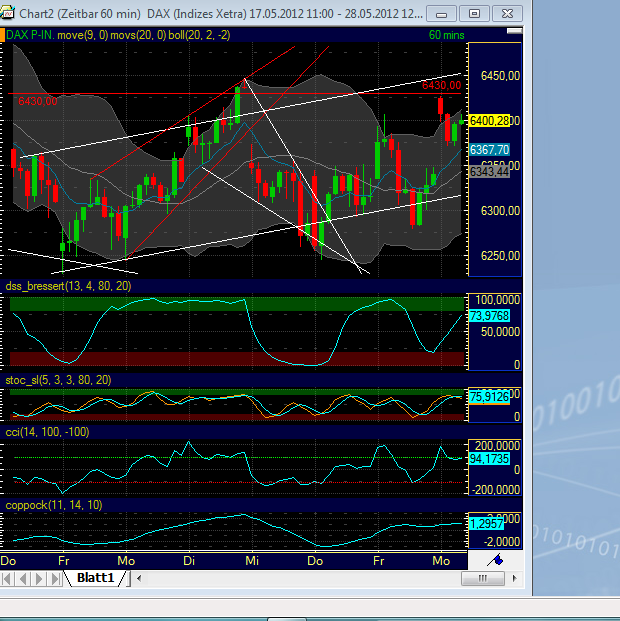Click the horizontal scrollbar left arrow
This screenshot has width=620, height=621.
tap(139, 579)
